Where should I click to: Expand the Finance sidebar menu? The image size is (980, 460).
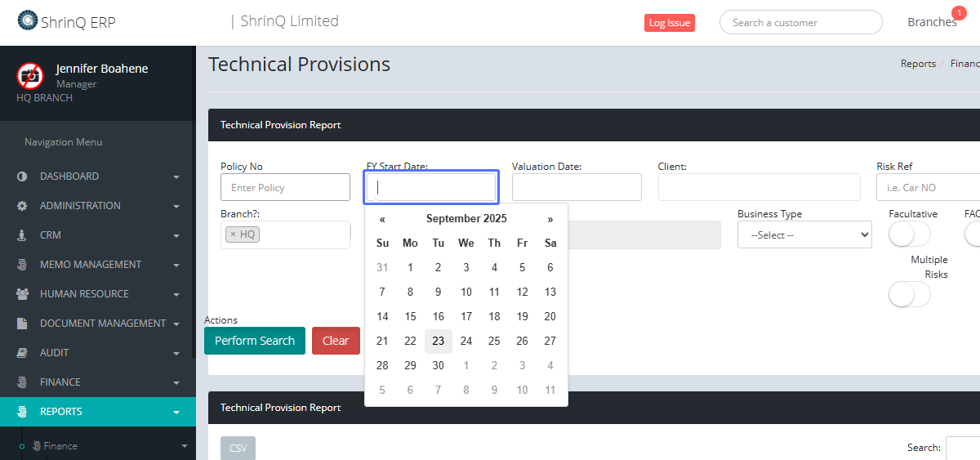[x=98, y=382]
